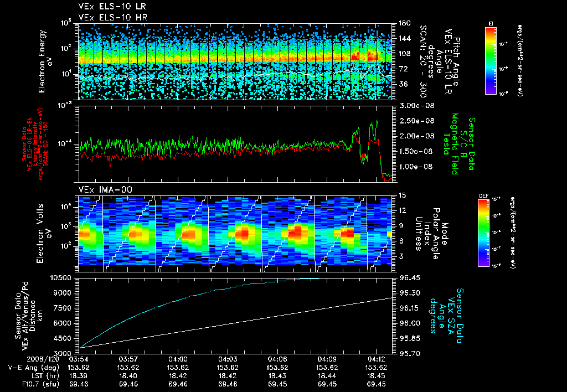Click the date label '2008/120'

(42, 359)
